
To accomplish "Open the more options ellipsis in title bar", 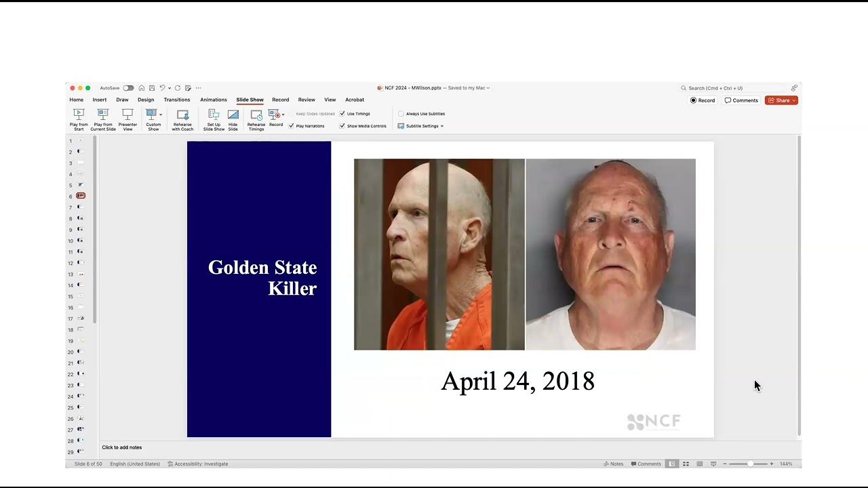I will point(198,88).
